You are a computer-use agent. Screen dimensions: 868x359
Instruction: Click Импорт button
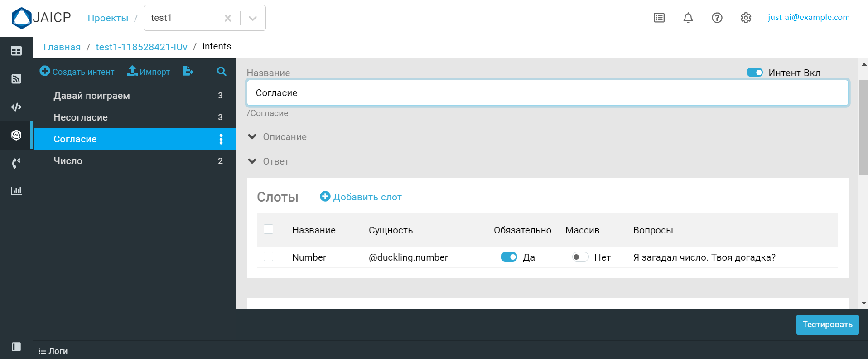(148, 72)
